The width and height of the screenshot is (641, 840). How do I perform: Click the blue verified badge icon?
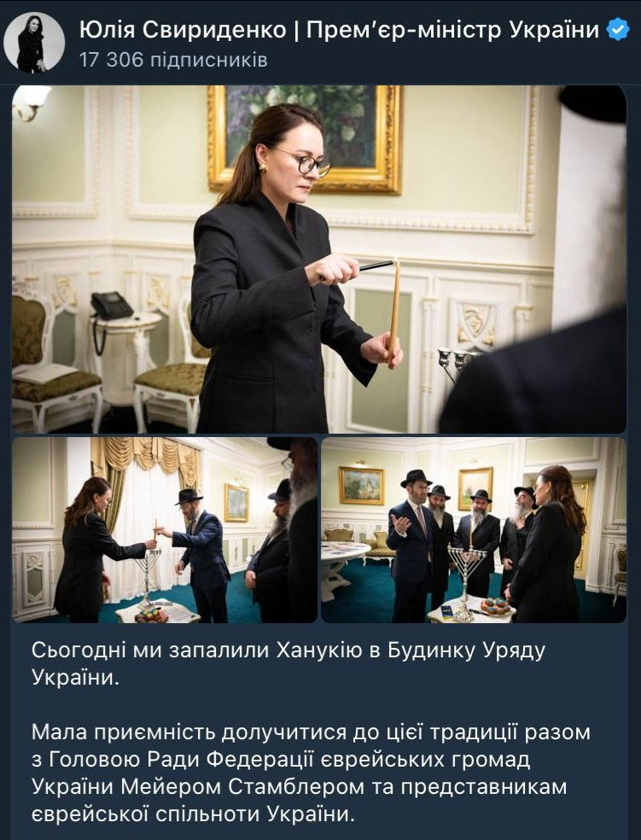(618, 30)
